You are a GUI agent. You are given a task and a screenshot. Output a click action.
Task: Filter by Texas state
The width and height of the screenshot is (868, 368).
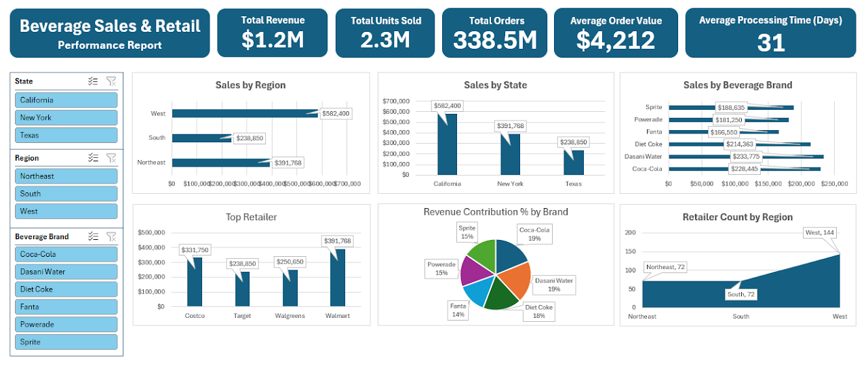point(66,135)
